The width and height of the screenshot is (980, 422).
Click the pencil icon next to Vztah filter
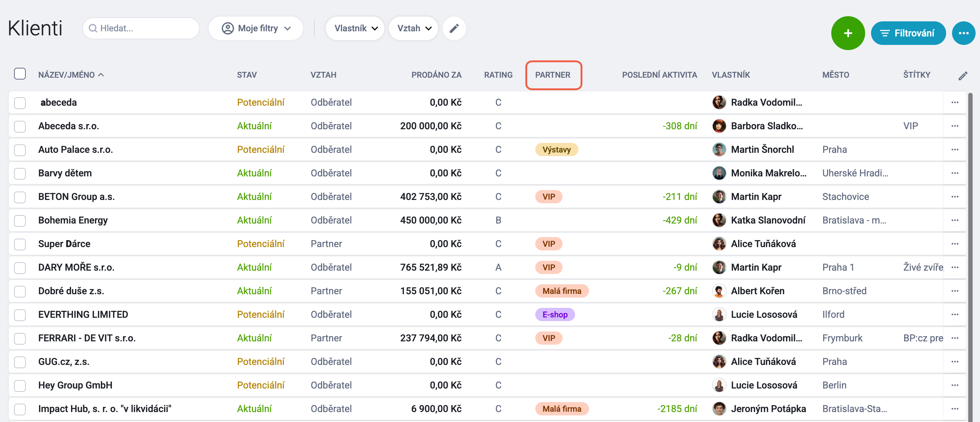click(x=454, y=29)
